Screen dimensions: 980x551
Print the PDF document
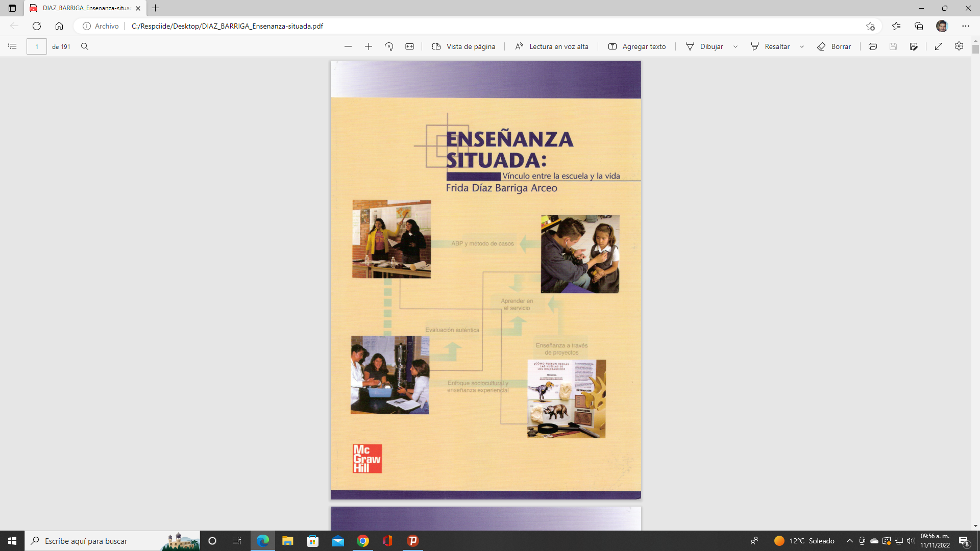pyautogui.click(x=873, y=46)
